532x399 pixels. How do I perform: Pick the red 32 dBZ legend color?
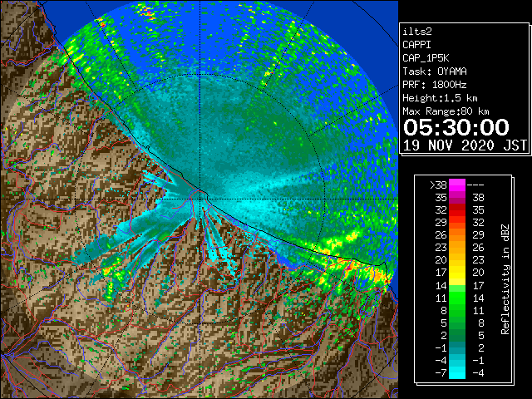(457, 210)
